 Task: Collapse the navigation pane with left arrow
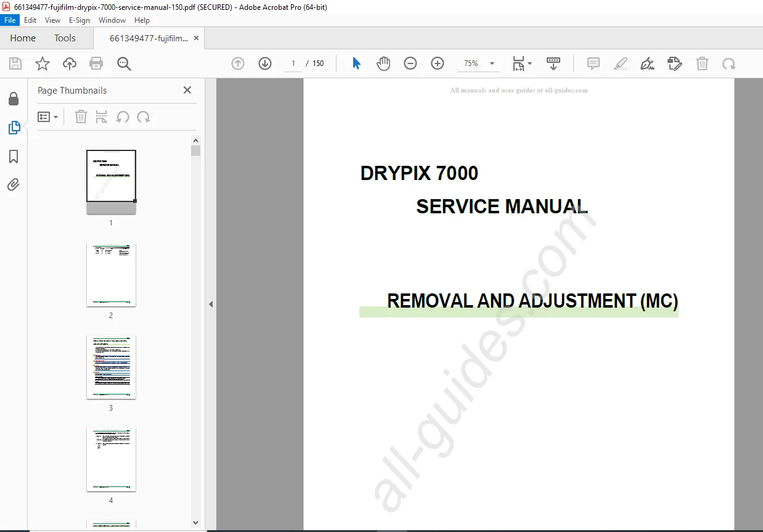(211, 304)
